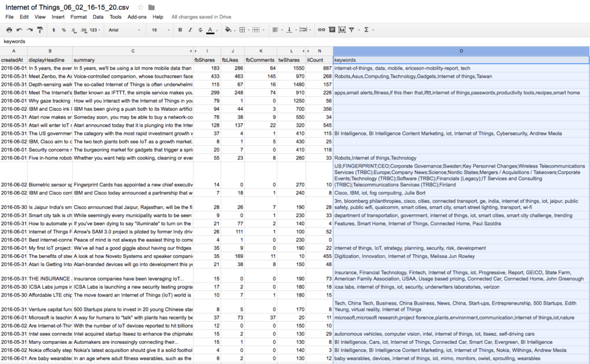The height and width of the screenshot is (364, 590).
Task: Click the paint format roller icon
Action: 38,29
